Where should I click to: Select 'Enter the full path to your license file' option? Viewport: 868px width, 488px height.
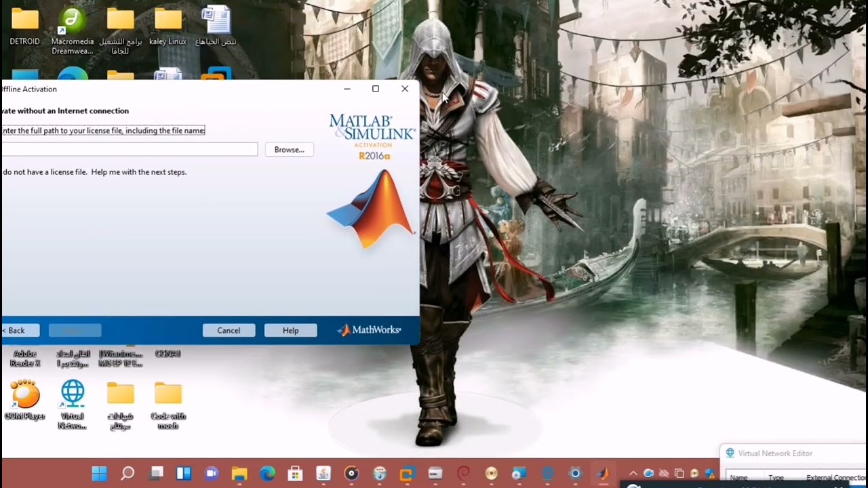point(103,130)
